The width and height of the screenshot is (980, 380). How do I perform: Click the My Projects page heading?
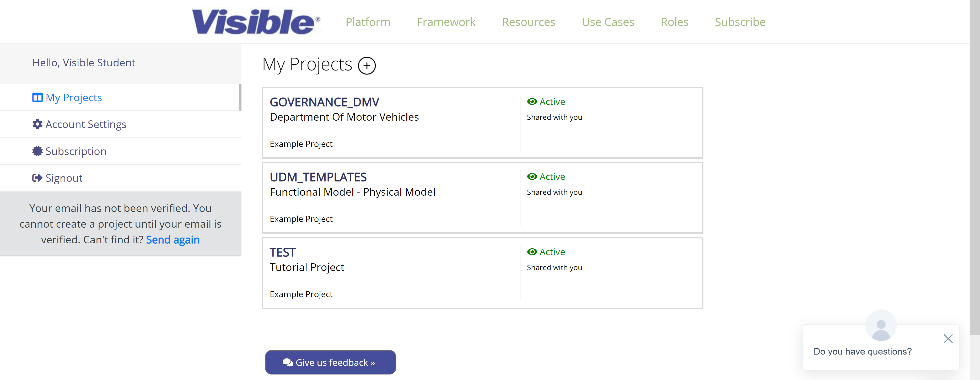[307, 65]
